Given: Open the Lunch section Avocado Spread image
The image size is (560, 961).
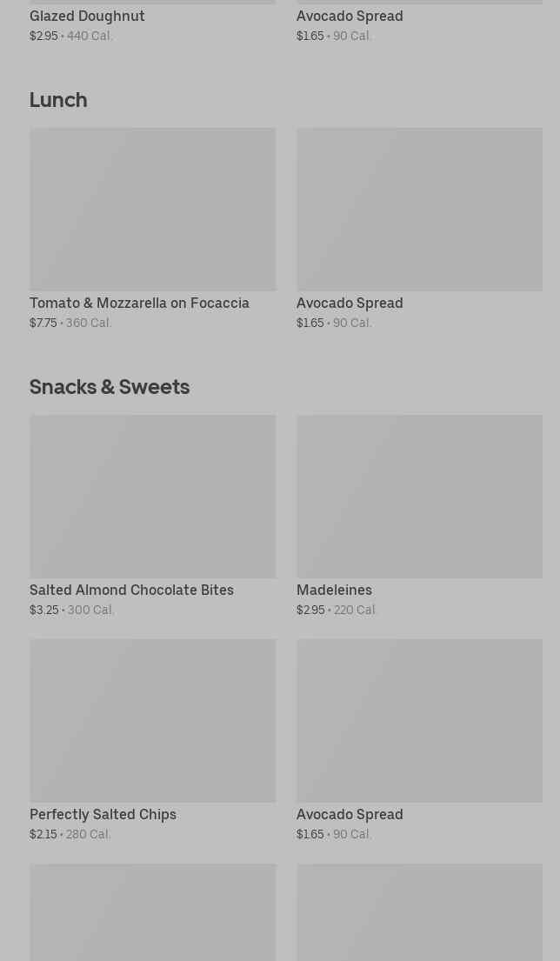Looking at the screenshot, I should 420,209.
